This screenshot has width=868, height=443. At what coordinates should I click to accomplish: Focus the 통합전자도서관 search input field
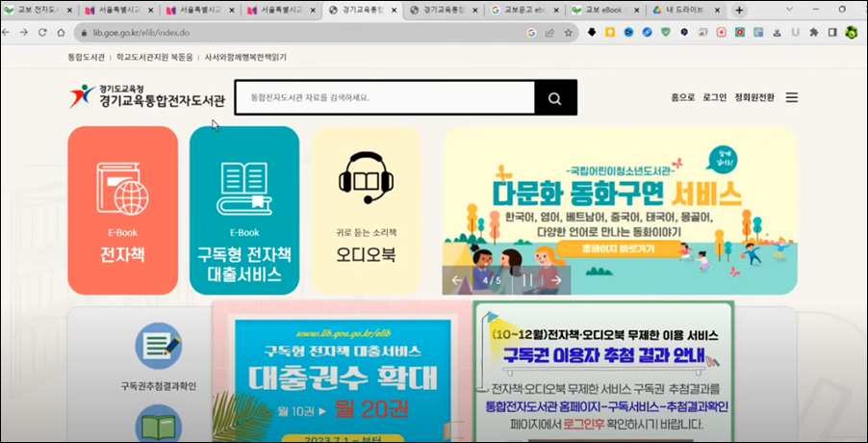(385, 98)
